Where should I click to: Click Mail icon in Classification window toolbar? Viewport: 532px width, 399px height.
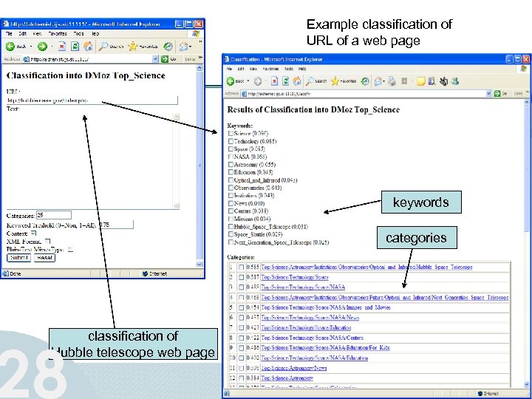point(378,81)
